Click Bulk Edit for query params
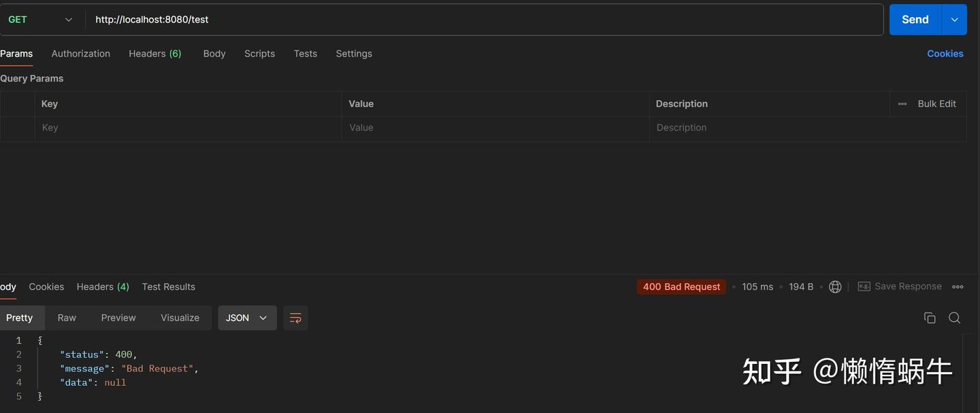Viewport: 980px width, 413px height. 936,104
